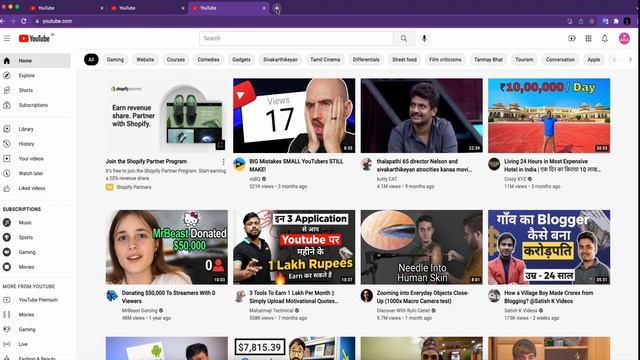640x360 pixels.
Task: Open a new browser tab
Action: pos(277,8)
